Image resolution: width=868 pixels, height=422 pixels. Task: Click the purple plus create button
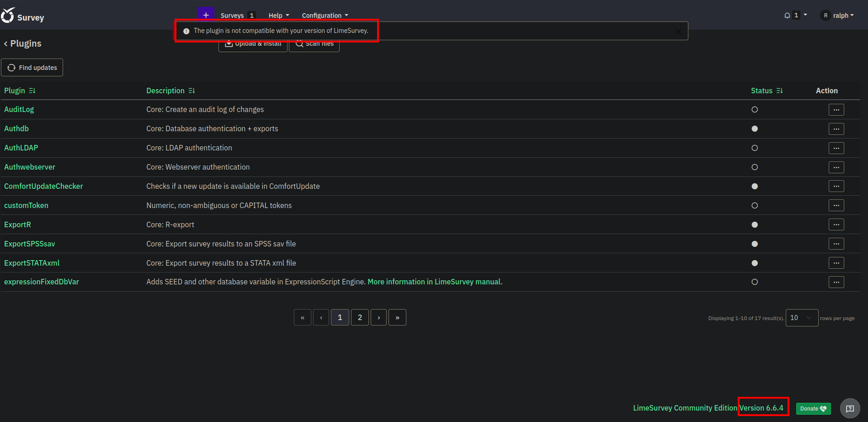pos(206,14)
